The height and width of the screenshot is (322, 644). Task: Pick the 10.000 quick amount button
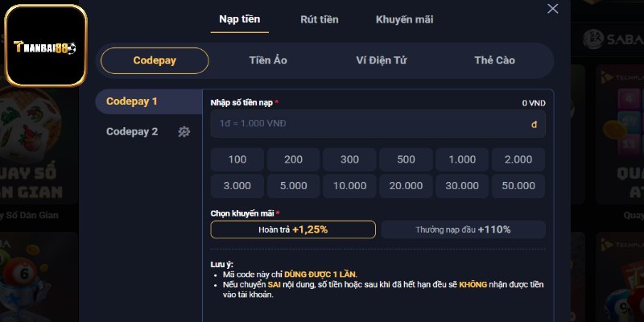click(x=349, y=186)
